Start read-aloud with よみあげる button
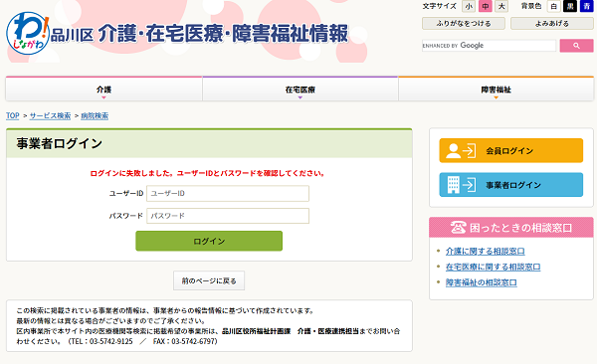This screenshot has height=364, width=597. tap(551, 23)
